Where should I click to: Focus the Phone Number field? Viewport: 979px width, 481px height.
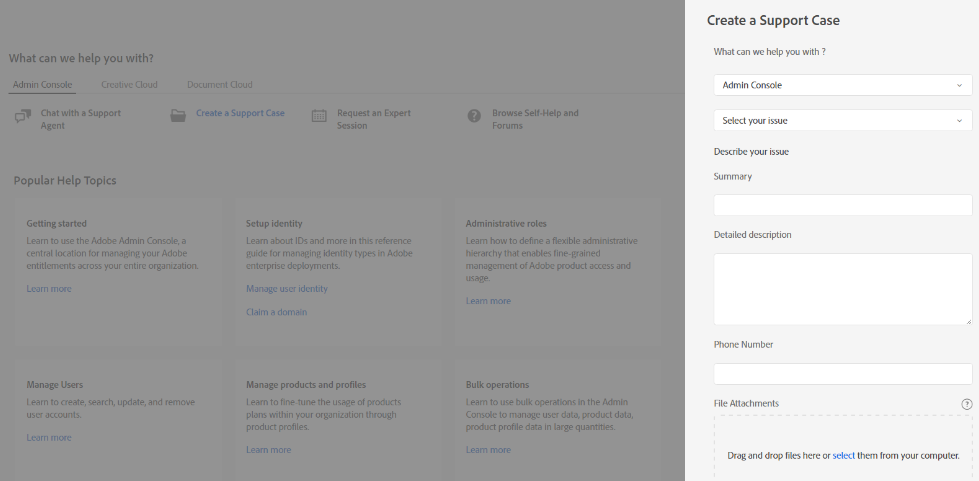click(x=842, y=374)
